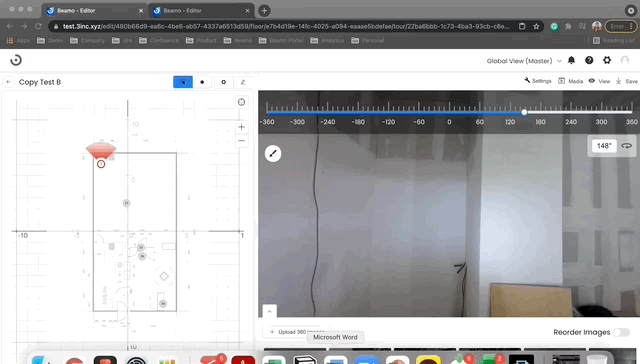Select the pencil edit tool
The height and width of the screenshot is (364, 640).
tap(243, 82)
